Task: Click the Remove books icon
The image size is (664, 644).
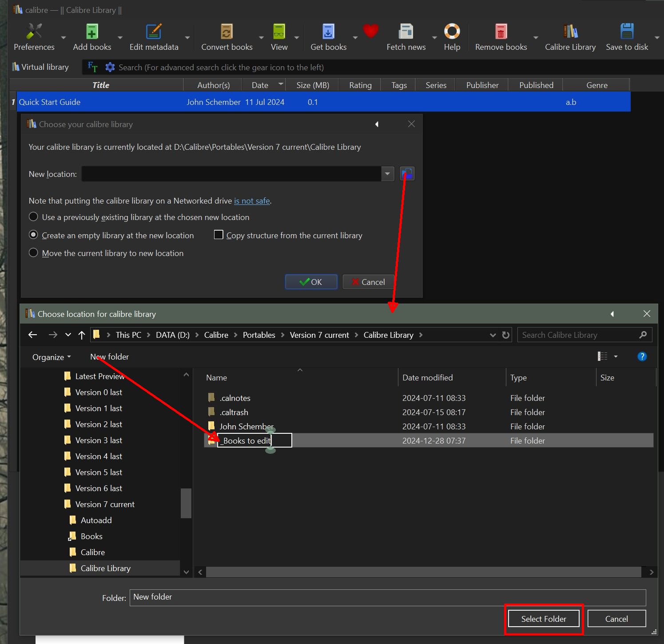Action: pos(501,32)
